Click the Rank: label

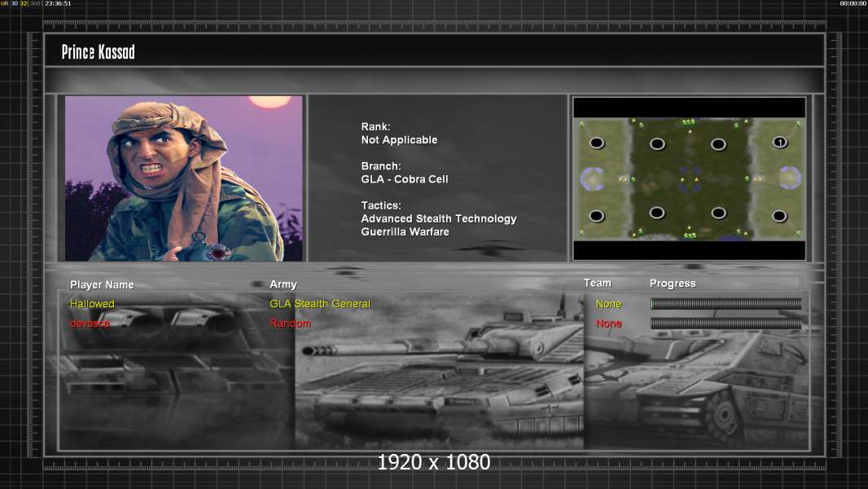pyautogui.click(x=376, y=127)
